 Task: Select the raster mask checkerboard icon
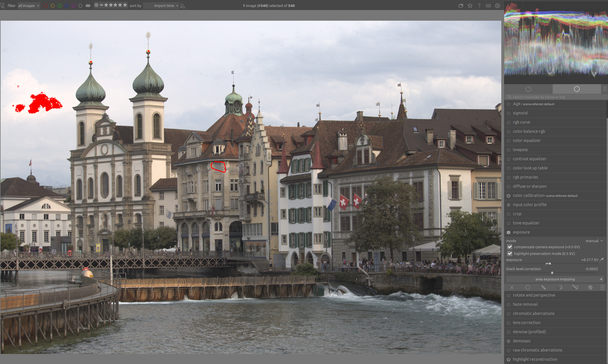pos(590,287)
